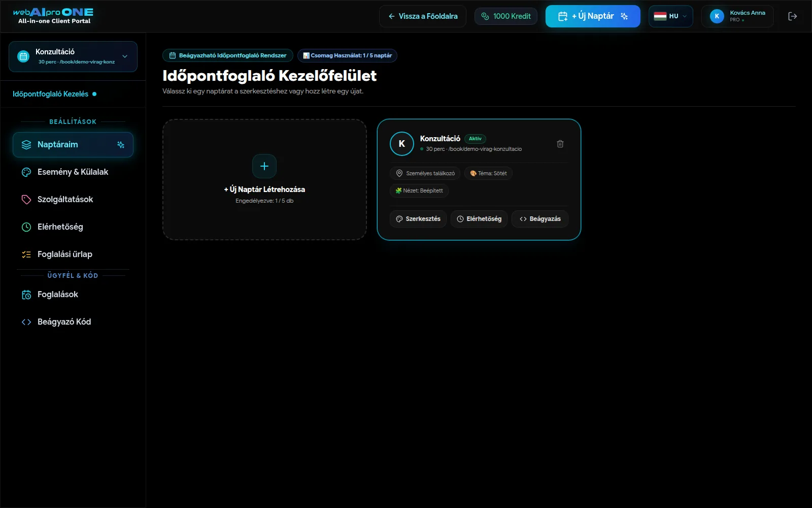Open the HU language dropdown
Viewport: 812px width, 508px height.
[670, 16]
